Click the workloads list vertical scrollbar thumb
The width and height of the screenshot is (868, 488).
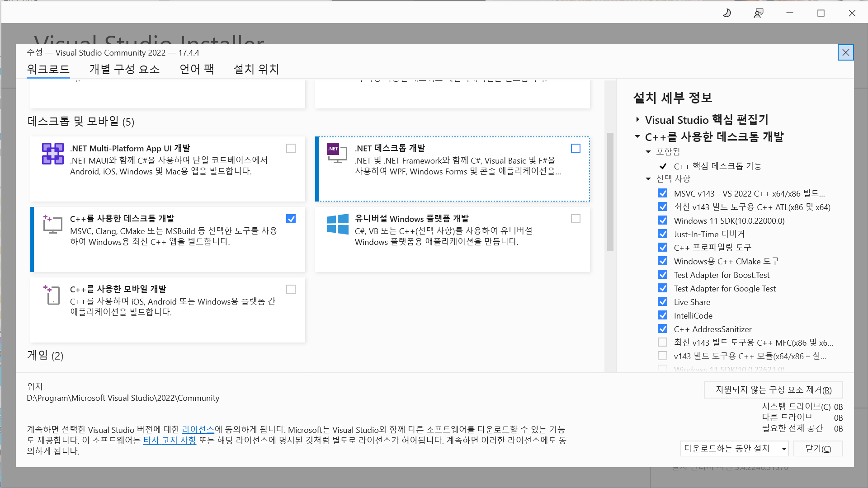(x=610, y=192)
